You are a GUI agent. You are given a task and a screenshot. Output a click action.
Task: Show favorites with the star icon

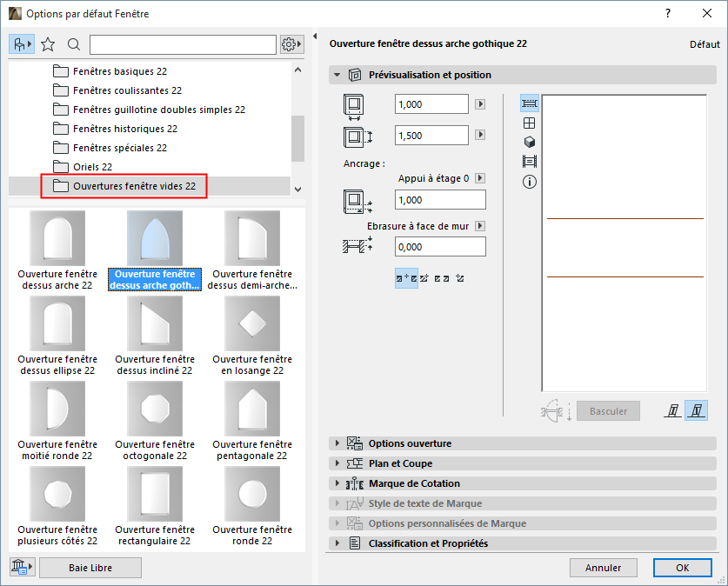(48, 44)
